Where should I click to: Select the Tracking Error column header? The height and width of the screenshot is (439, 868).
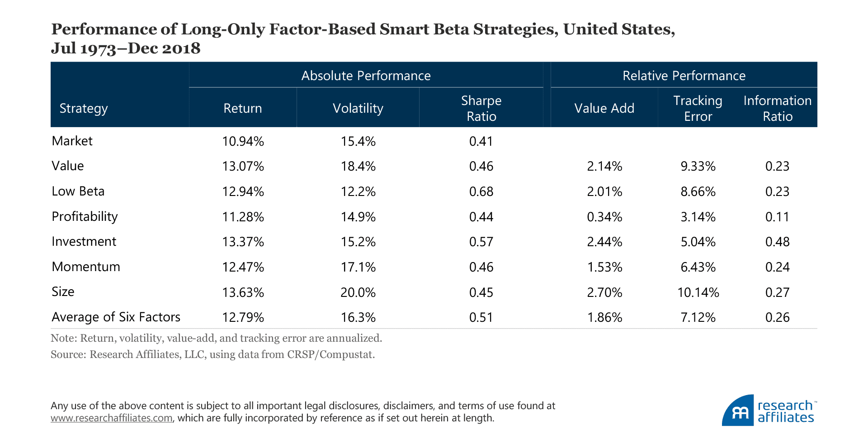pyautogui.click(x=698, y=109)
